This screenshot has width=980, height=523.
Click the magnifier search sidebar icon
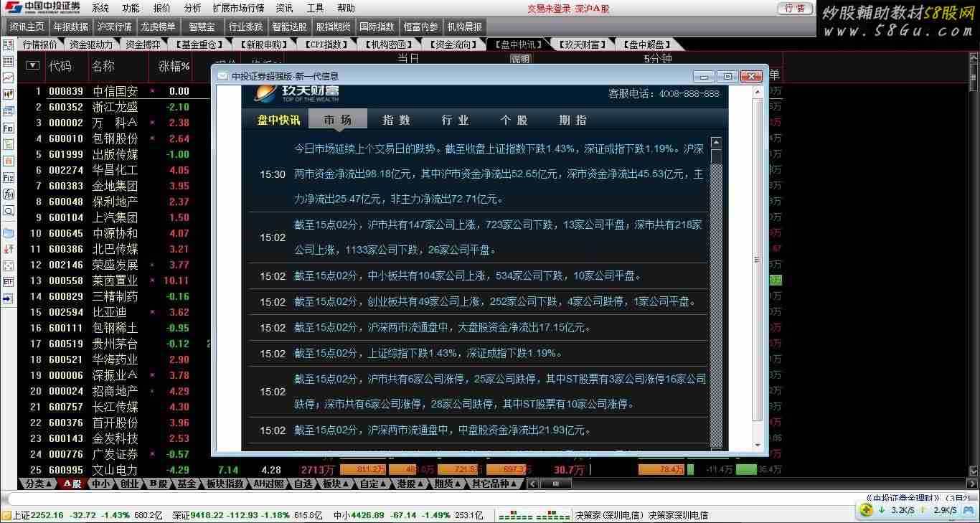click(9, 212)
